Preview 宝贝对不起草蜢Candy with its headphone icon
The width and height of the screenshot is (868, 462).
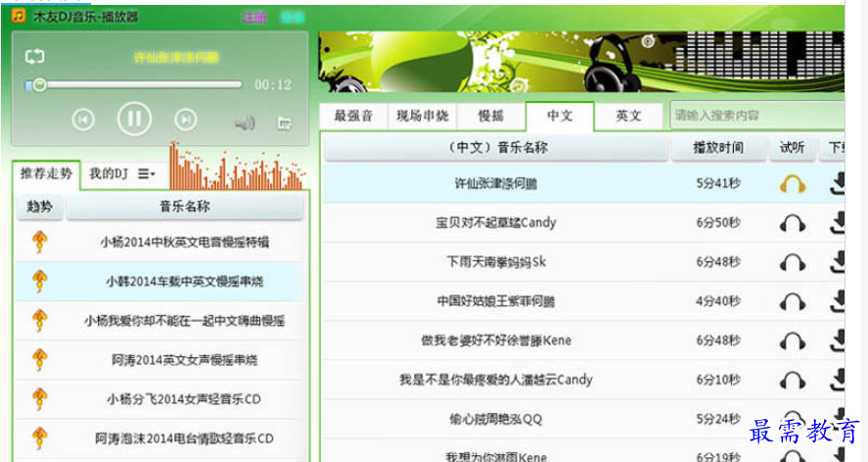coord(793,223)
